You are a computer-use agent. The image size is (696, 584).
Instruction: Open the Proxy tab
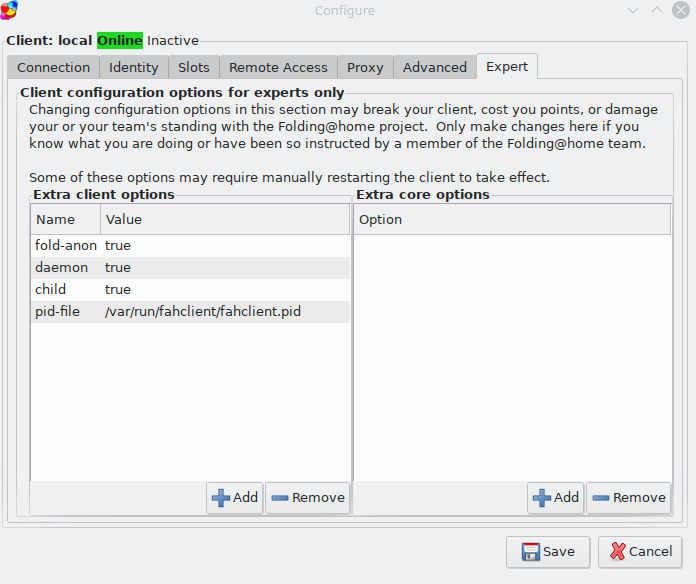tap(365, 67)
